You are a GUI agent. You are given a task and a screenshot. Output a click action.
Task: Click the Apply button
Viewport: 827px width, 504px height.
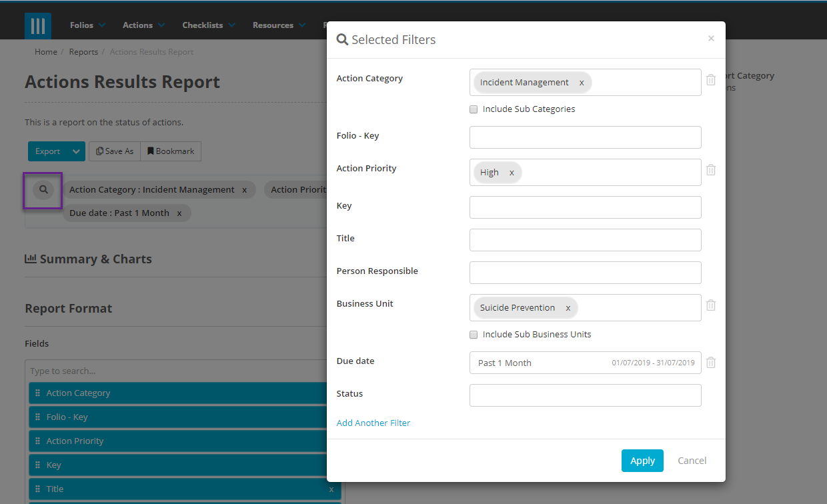(642, 460)
